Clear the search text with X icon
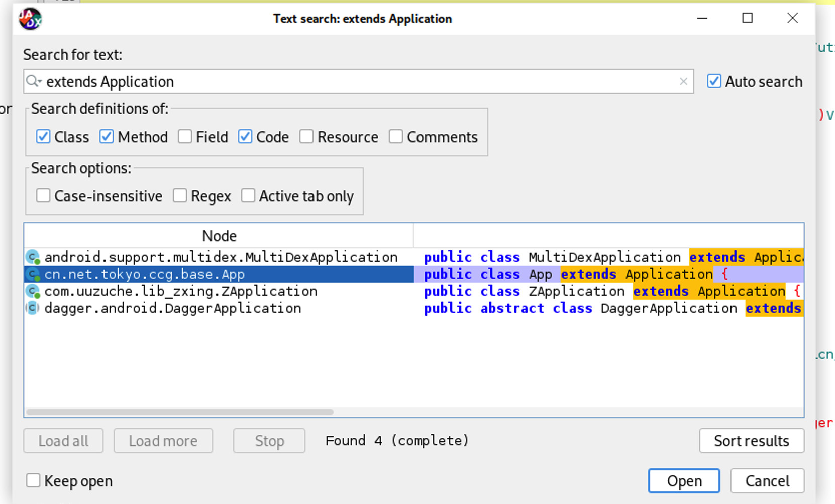Viewport: 835px width, 504px height. 683,81
